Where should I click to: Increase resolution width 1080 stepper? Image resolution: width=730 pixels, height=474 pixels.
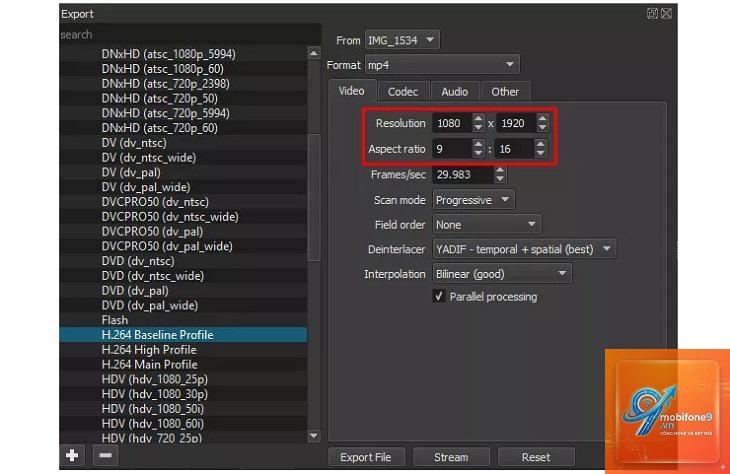[478, 119]
